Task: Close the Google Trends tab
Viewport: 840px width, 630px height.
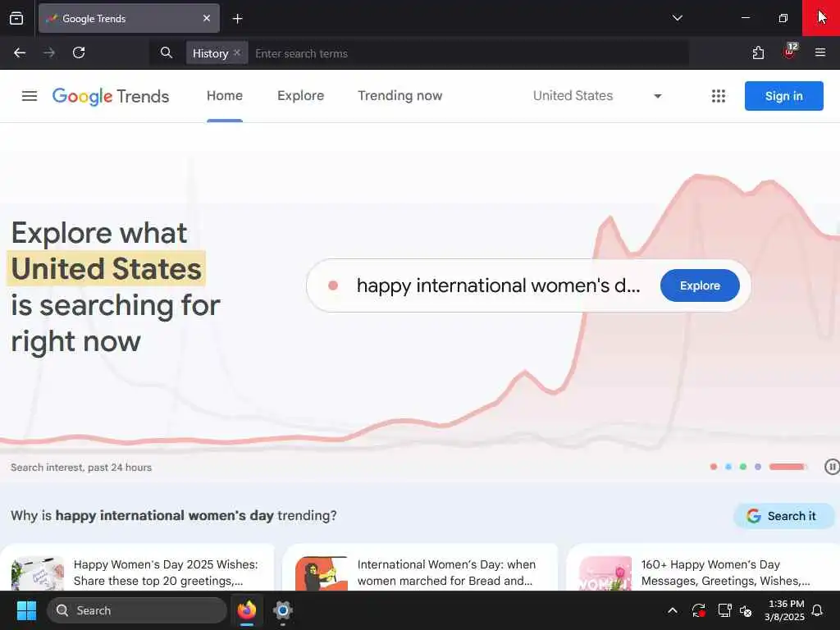Action: tap(207, 18)
